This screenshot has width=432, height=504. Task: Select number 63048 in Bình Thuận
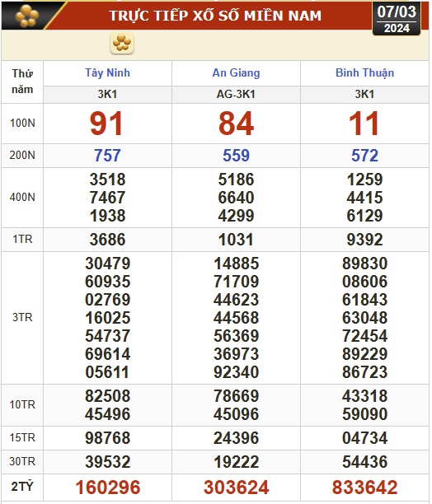click(x=364, y=318)
